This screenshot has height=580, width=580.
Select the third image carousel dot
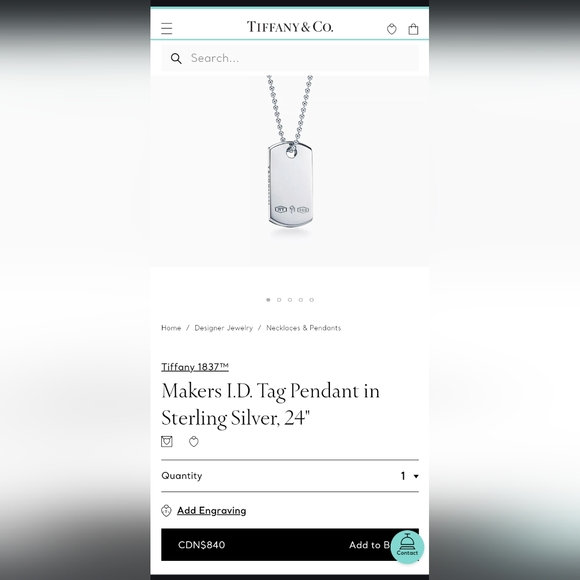click(x=290, y=300)
